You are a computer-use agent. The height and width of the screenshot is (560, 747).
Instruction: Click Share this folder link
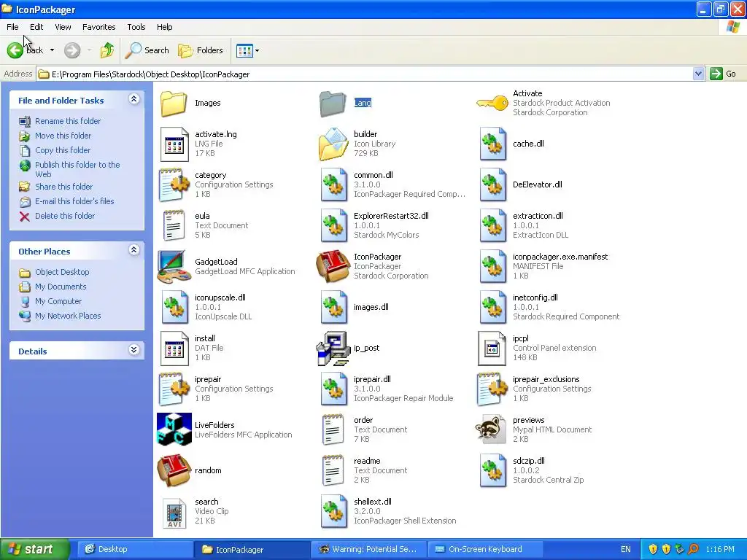(64, 187)
